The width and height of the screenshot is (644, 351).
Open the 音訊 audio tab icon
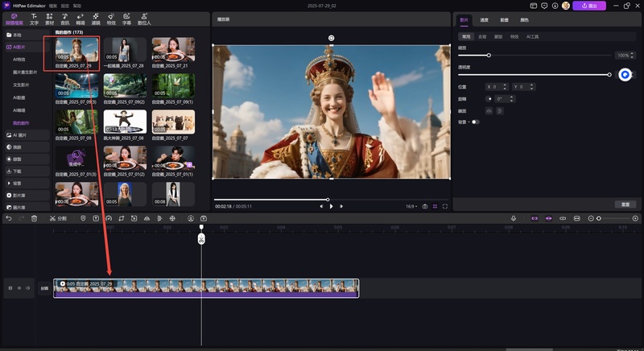tap(65, 19)
